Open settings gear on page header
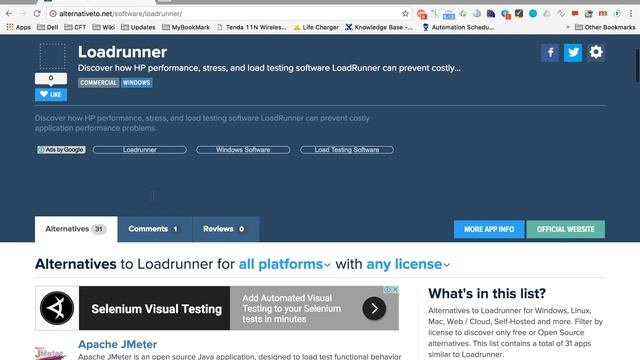 pyautogui.click(x=596, y=52)
